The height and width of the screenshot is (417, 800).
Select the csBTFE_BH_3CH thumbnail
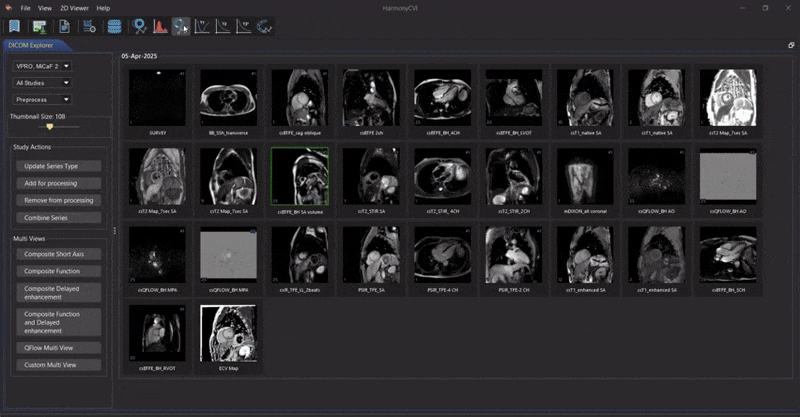tap(728, 255)
